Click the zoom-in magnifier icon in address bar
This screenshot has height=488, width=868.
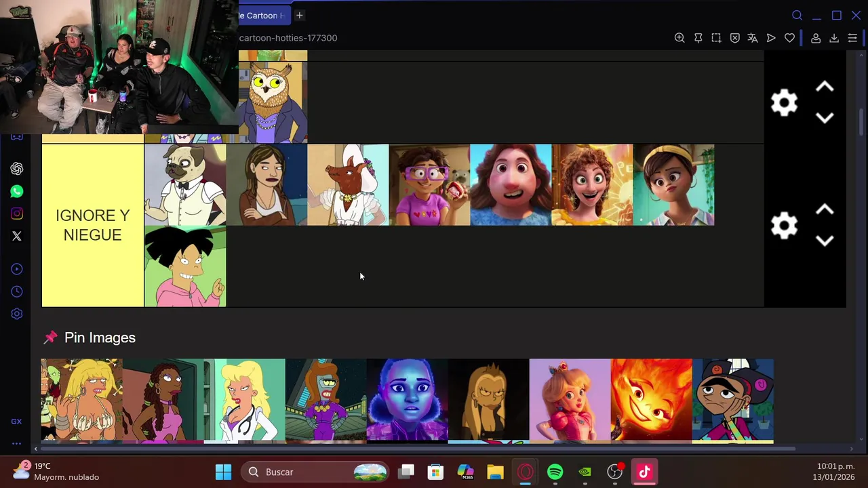pyautogui.click(x=679, y=38)
